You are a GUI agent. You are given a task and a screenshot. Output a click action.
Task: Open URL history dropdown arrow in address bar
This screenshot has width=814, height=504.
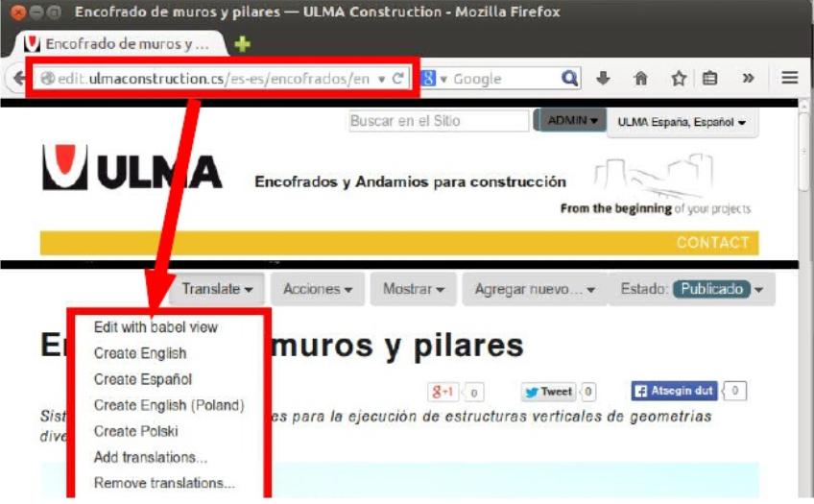pyautogui.click(x=382, y=79)
